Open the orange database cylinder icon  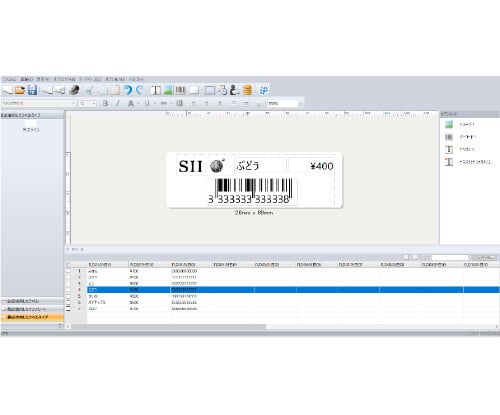247,90
